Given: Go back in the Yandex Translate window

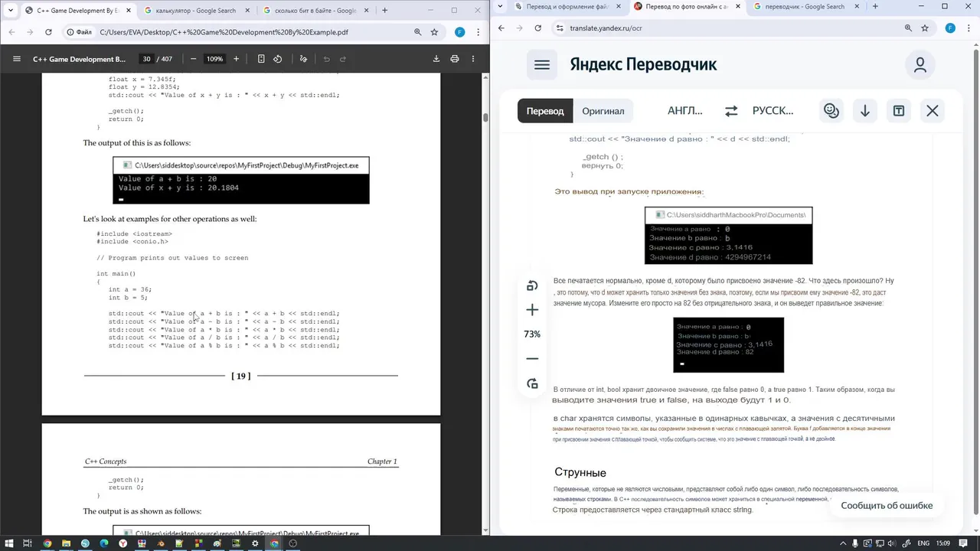Looking at the screenshot, I should pyautogui.click(x=501, y=28).
